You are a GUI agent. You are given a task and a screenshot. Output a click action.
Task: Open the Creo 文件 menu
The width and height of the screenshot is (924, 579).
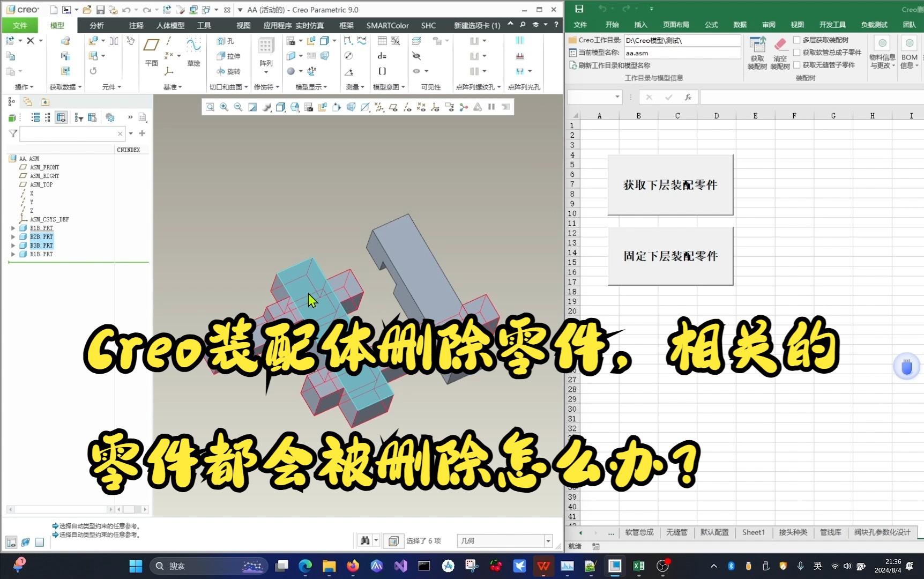tap(20, 25)
